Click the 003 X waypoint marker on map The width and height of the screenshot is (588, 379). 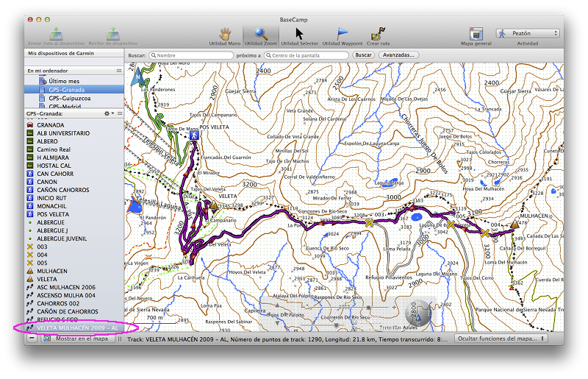click(370, 223)
